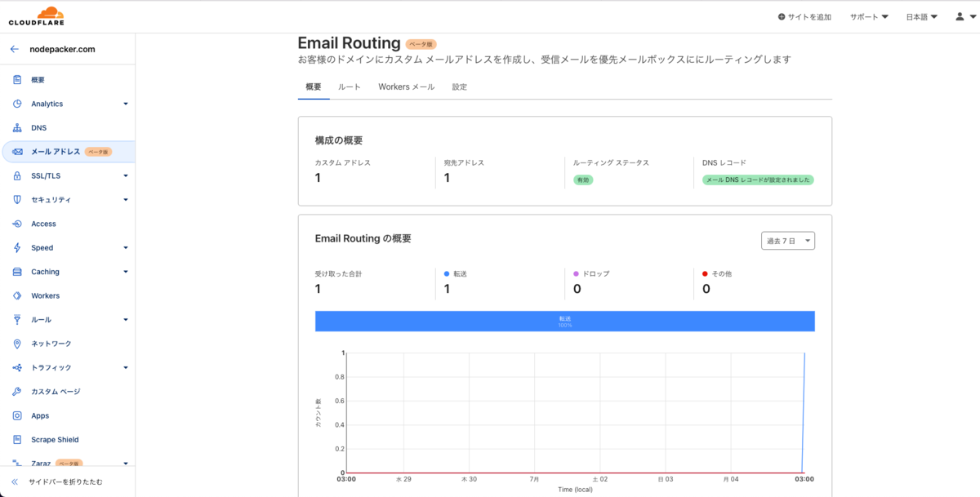This screenshot has width=980, height=497.
Task: Expand the SSL/TLS submenu arrow
Action: coord(126,175)
